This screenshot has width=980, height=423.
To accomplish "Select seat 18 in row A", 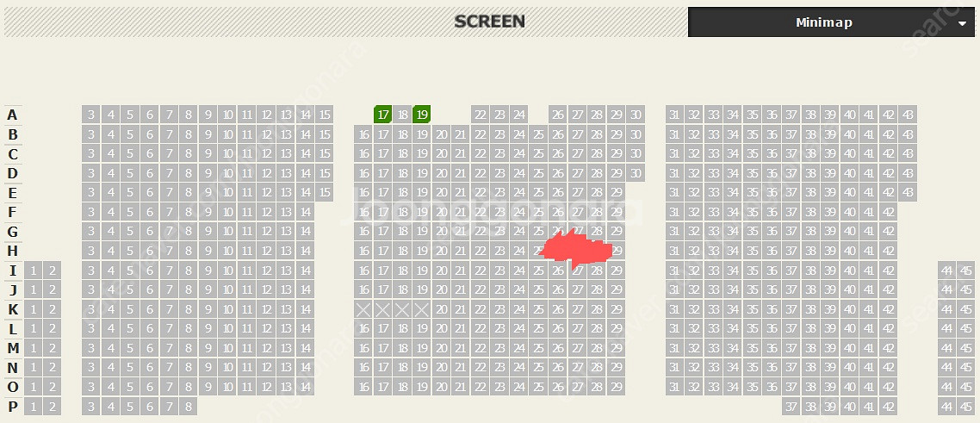I will [402, 115].
